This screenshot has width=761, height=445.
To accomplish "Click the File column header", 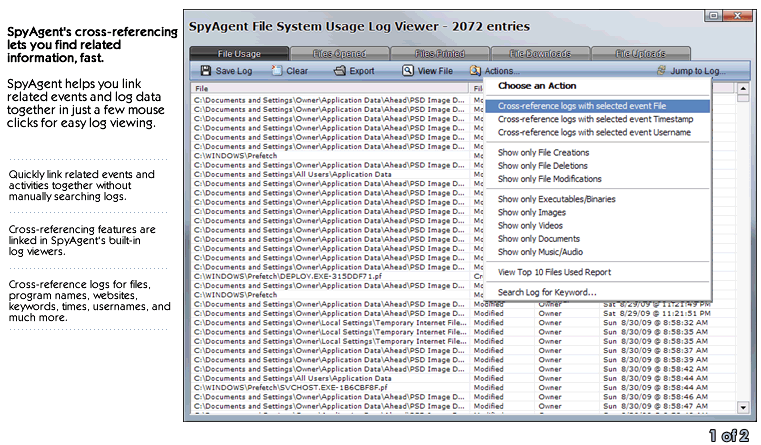I will [x=330, y=88].
